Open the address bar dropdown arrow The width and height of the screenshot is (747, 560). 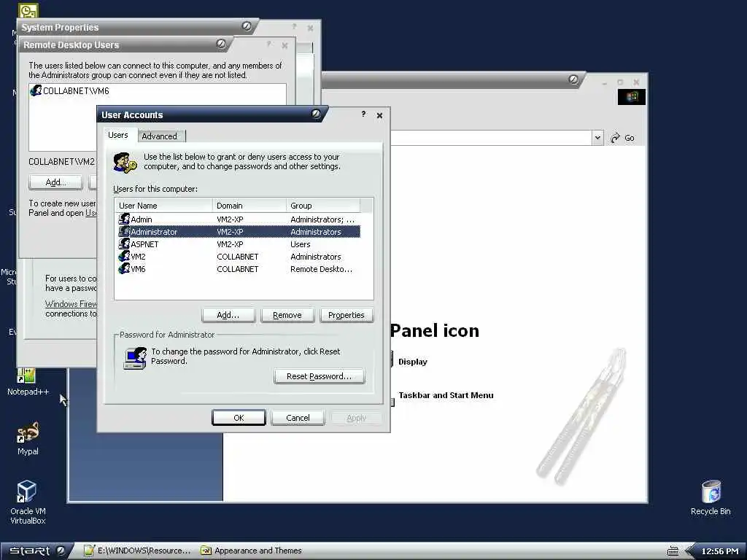pos(598,138)
